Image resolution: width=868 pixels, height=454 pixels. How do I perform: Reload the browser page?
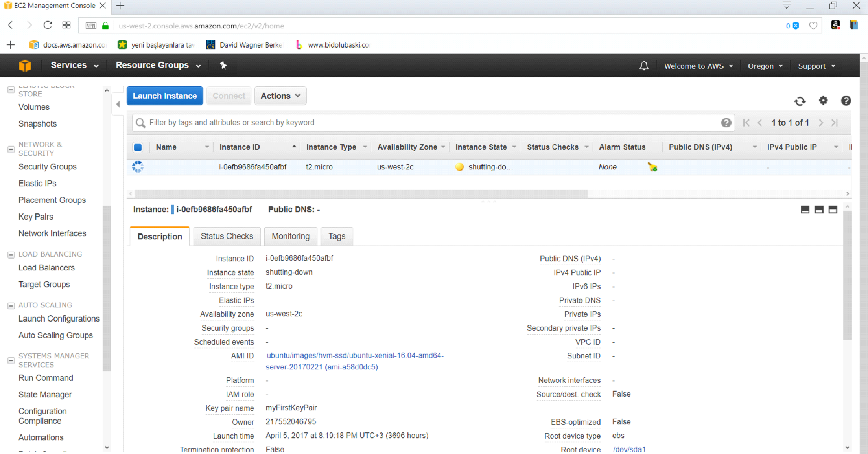tap(48, 25)
